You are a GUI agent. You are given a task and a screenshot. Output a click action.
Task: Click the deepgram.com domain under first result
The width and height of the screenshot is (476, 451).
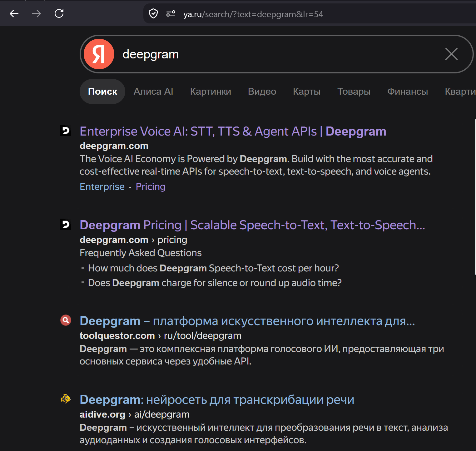click(114, 146)
